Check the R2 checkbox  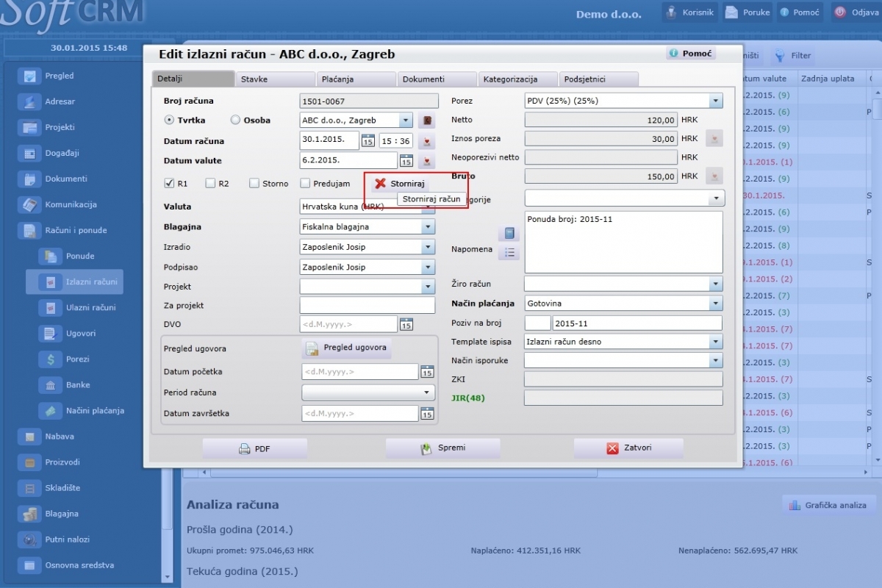210,183
